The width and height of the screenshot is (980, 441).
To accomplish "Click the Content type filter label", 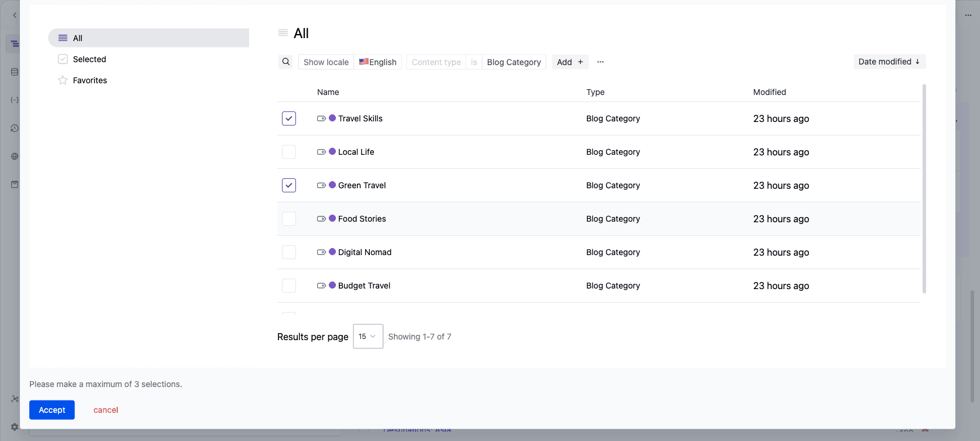I will pos(436,62).
